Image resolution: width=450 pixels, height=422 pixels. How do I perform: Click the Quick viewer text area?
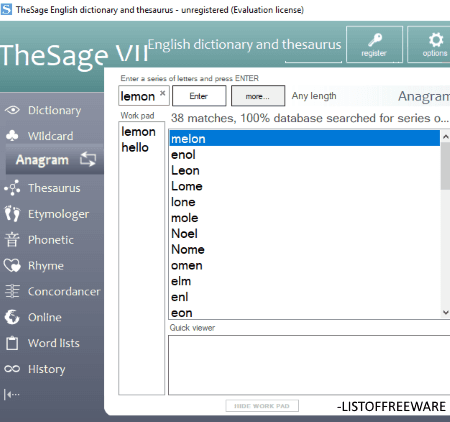point(309,365)
